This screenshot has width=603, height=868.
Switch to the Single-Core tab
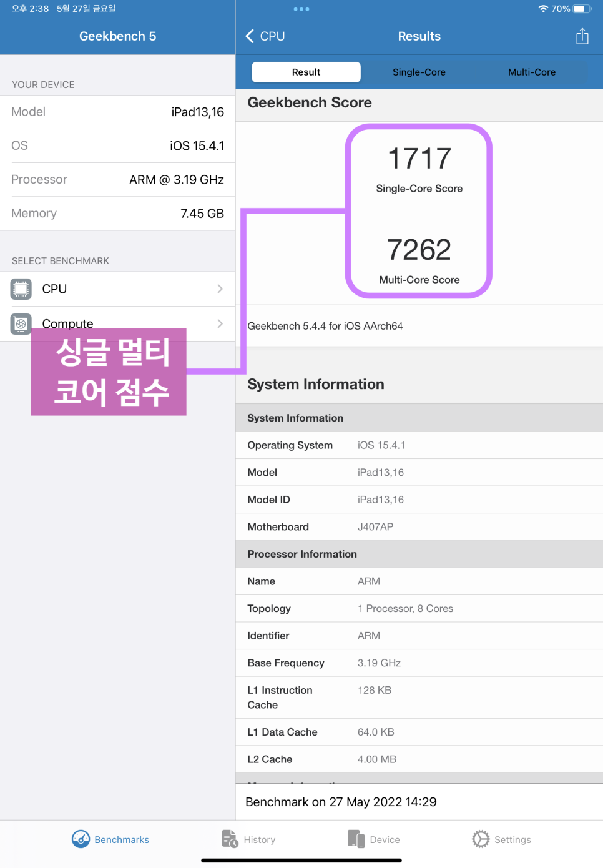point(419,72)
